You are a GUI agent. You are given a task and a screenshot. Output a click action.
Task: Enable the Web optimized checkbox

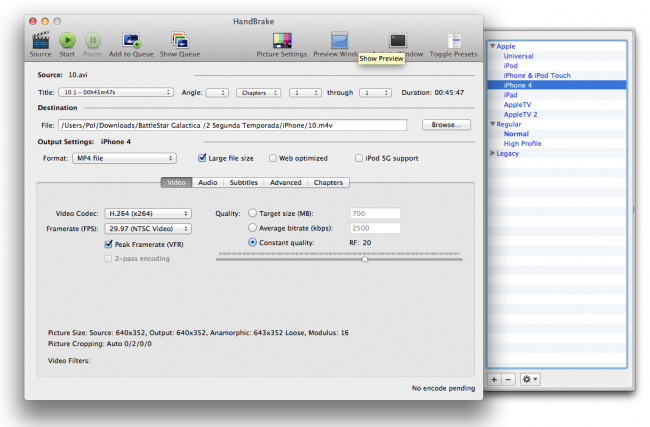[272, 158]
